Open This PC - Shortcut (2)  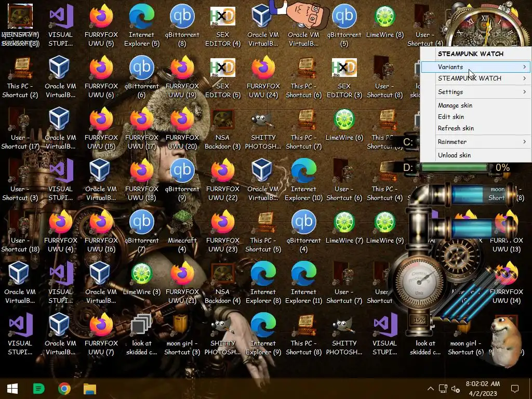pyautogui.click(x=20, y=77)
